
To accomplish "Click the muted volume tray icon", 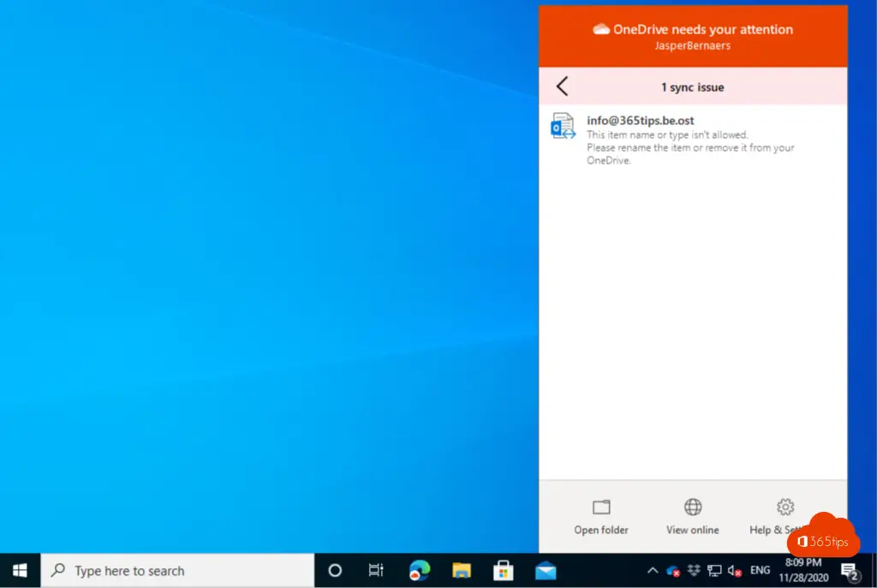I will (734, 571).
